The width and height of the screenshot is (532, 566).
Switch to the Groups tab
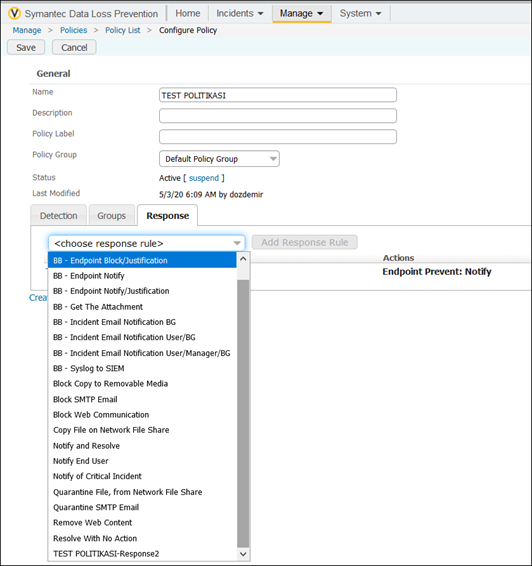(112, 215)
